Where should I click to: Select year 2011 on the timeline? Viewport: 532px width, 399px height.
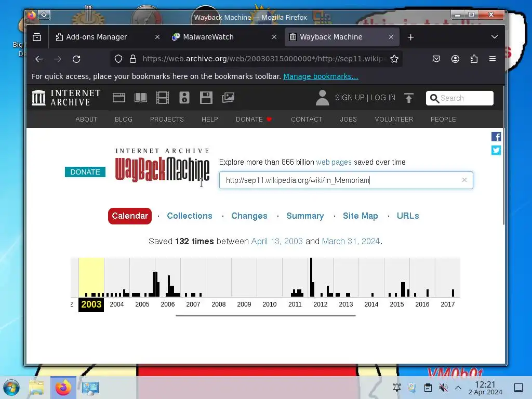[x=295, y=304]
